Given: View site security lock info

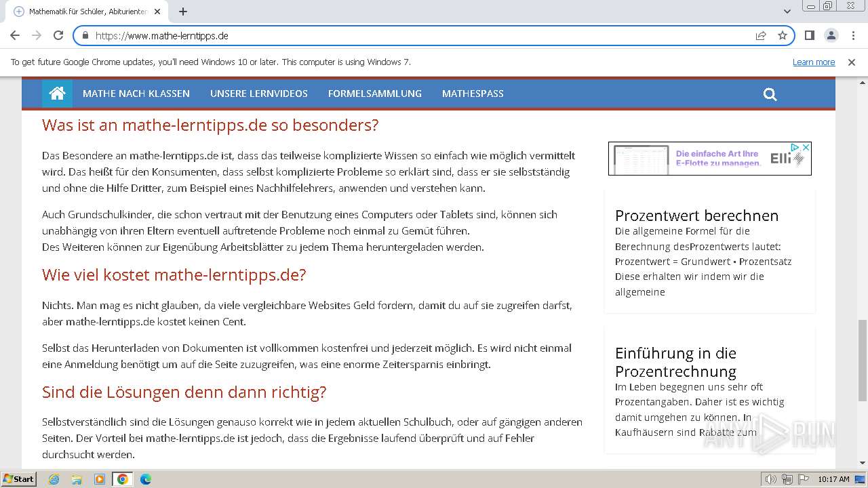Looking at the screenshot, I should click(85, 35).
